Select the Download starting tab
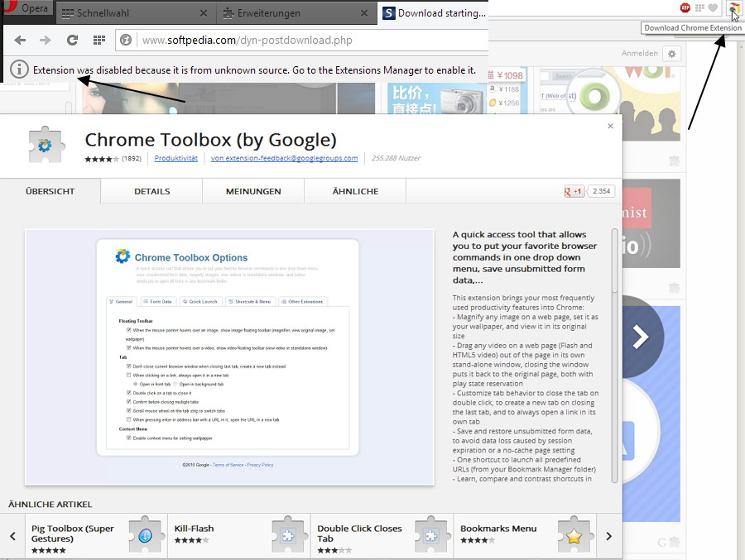The height and width of the screenshot is (560, 745). 433,13
